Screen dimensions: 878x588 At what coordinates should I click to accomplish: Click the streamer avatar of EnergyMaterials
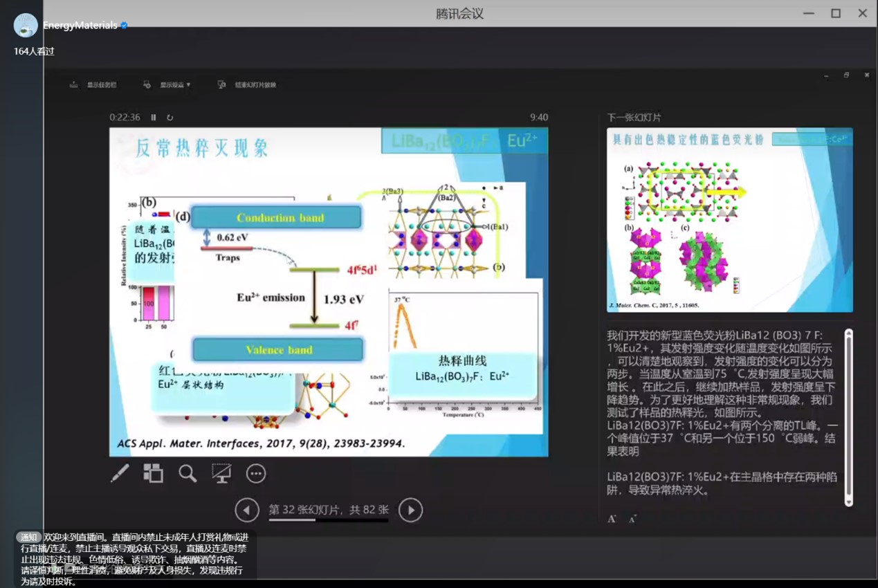coord(26,26)
